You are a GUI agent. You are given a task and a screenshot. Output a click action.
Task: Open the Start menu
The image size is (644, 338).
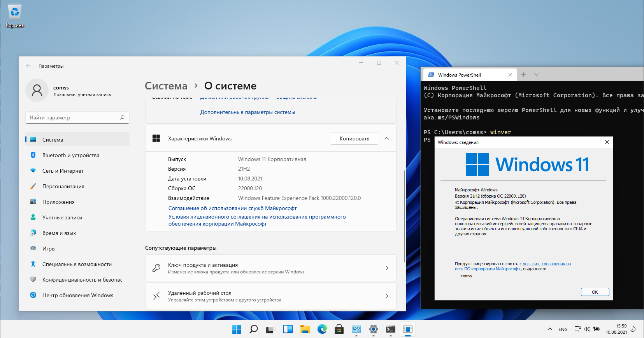(237, 329)
